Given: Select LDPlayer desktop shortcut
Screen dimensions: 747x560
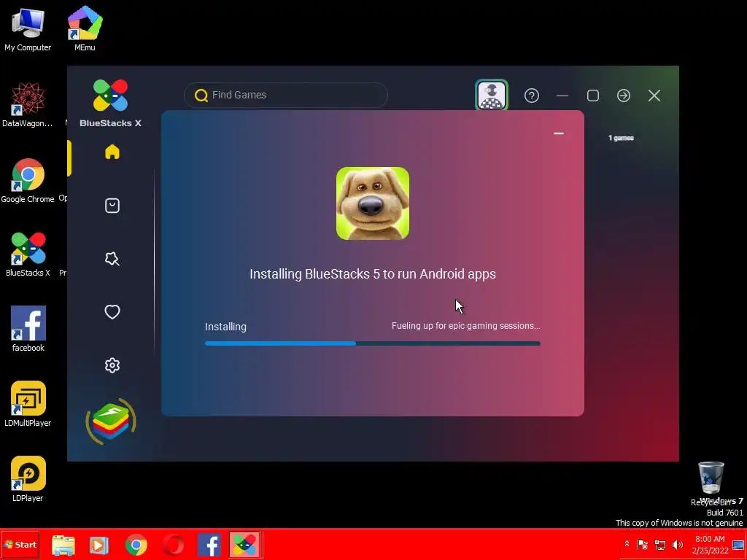Looking at the screenshot, I should tap(28, 479).
